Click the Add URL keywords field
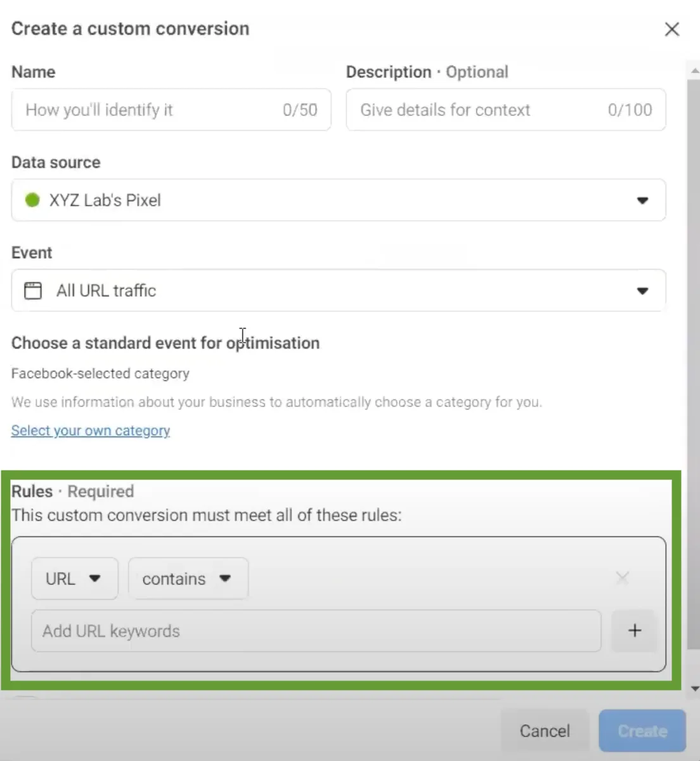Image resolution: width=700 pixels, height=761 pixels. [x=316, y=631]
